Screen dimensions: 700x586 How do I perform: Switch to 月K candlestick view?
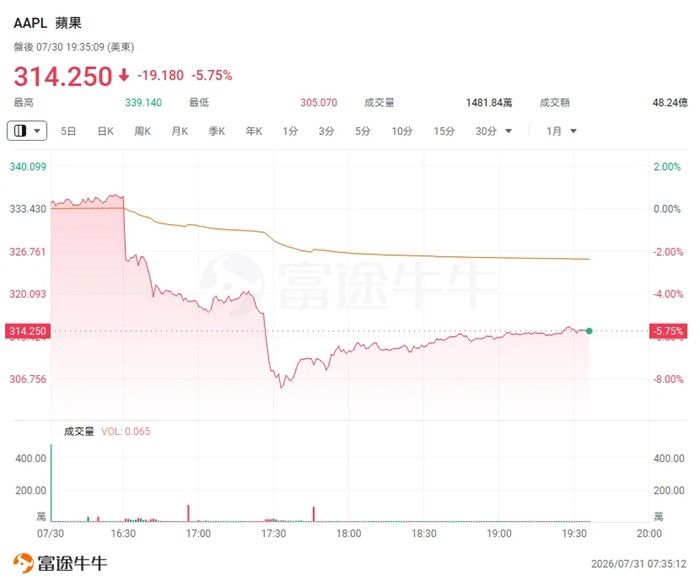(180, 131)
